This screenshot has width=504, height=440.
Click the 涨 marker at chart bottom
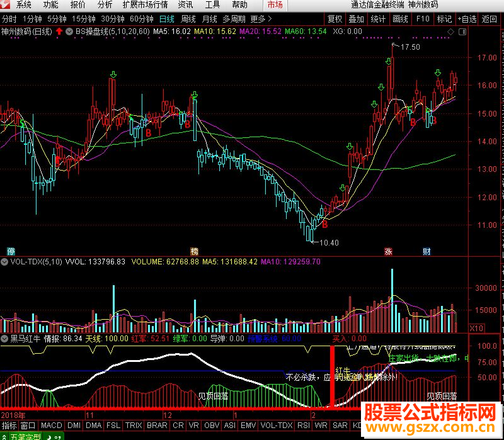(388, 251)
